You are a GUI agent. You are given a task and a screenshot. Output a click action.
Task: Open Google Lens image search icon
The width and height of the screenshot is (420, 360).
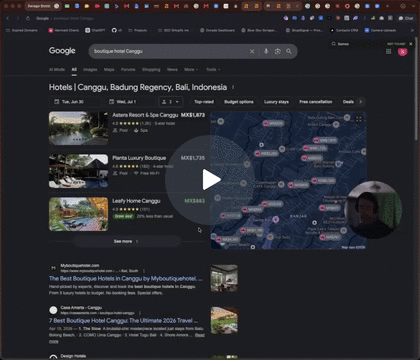tap(277, 51)
